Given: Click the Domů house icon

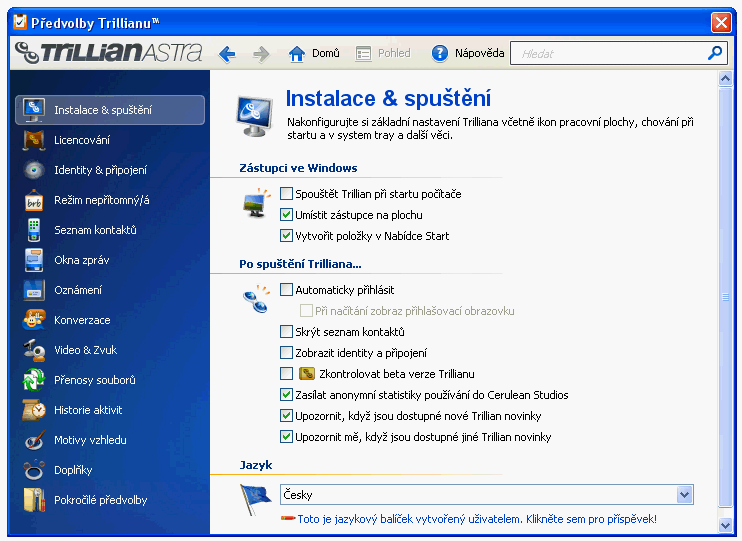Looking at the screenshot, I should [x=297, y=53].
